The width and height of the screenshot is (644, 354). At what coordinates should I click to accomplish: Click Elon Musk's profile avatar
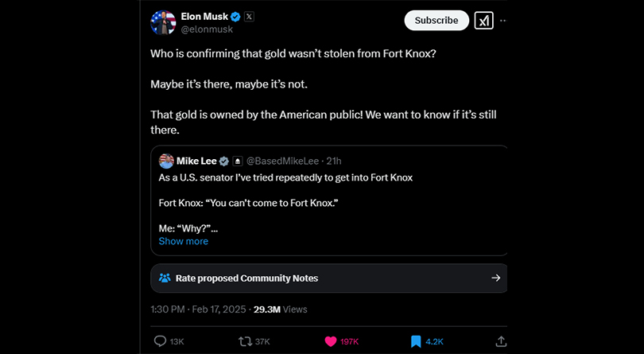pyautogui.click(x=163, y=22)
